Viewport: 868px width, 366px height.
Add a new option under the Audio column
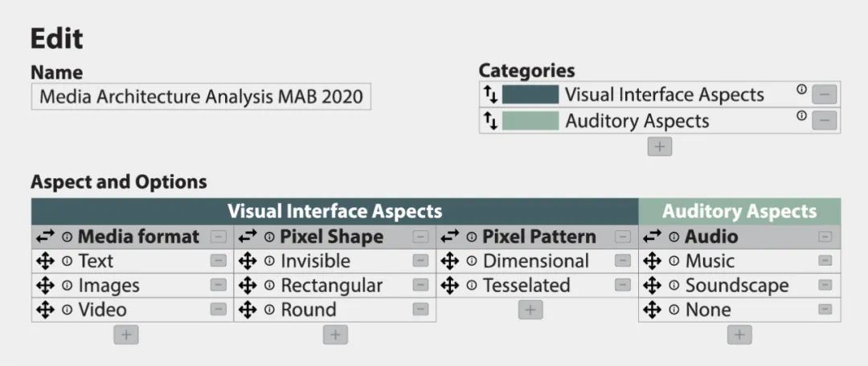click(739, 335)
